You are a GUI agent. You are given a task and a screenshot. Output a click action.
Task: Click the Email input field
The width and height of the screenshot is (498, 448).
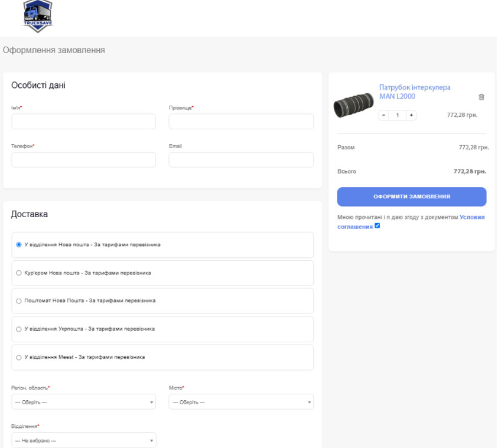click(x=240, y=160)
